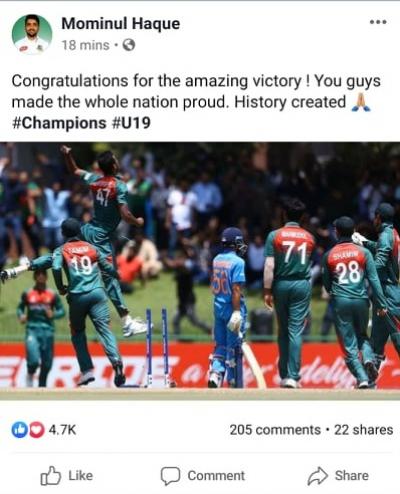View the 22 shares list
The image size is (400, 494).
pyautogui.click(x=363, y=430)
